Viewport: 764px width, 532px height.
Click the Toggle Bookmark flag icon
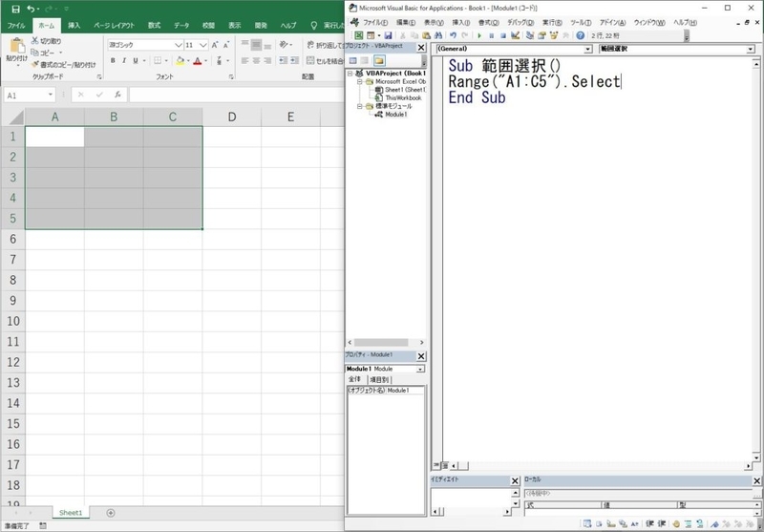[x=715, y=524]
